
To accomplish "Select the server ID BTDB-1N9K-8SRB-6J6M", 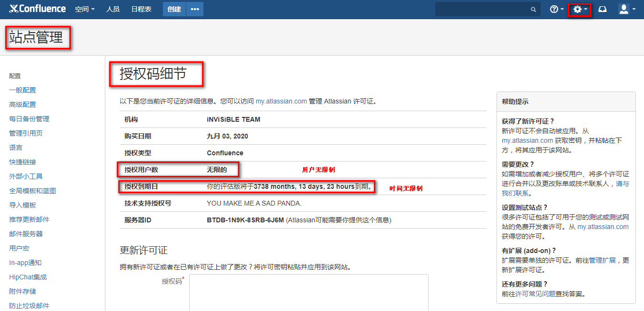I will (246, 220).
